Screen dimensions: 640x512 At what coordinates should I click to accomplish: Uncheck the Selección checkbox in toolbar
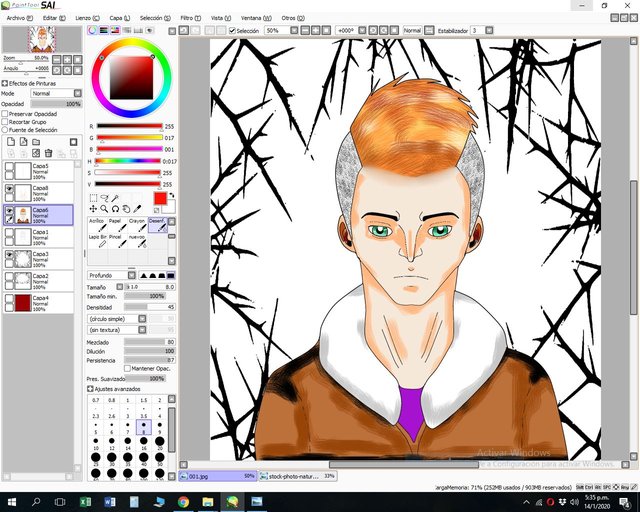(232, 31)
